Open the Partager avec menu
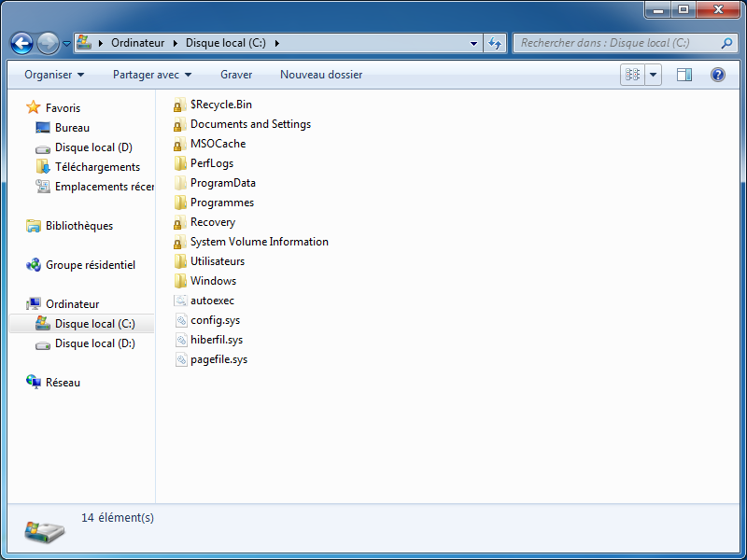This screenshot has width=747, height=560. click(151, 75)
